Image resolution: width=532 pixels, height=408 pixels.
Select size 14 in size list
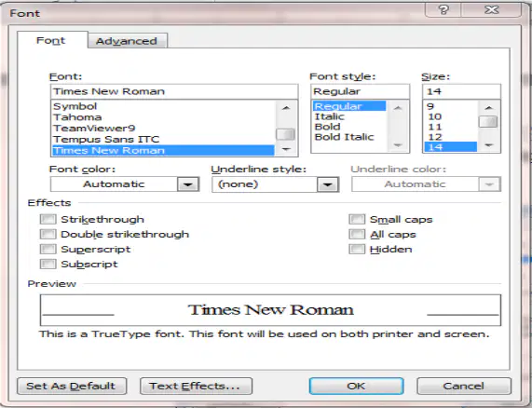[451, 147]
